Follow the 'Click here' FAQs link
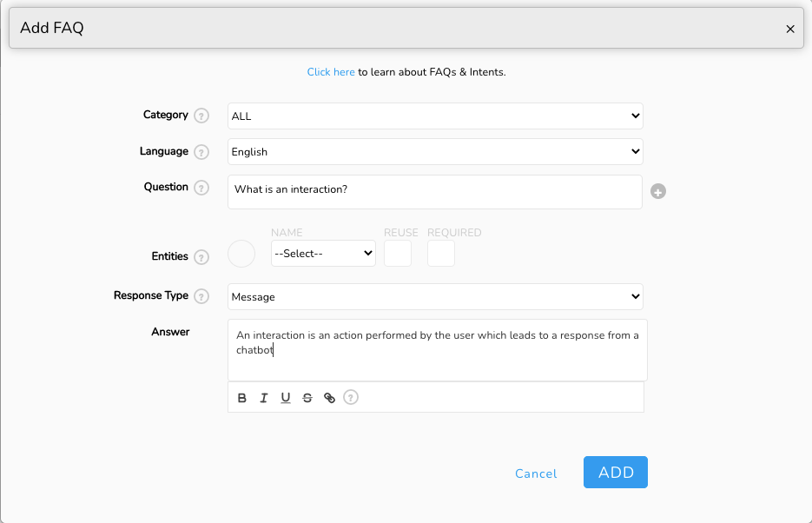812x523 pixels. click(x=331, y=72)
